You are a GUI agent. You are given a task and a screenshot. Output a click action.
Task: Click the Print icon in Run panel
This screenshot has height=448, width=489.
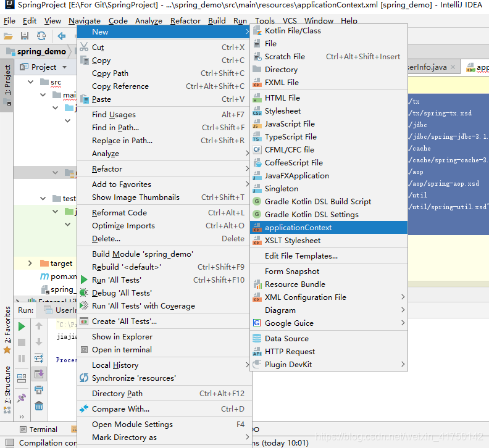pyautogui.click(x=39, y=390)
